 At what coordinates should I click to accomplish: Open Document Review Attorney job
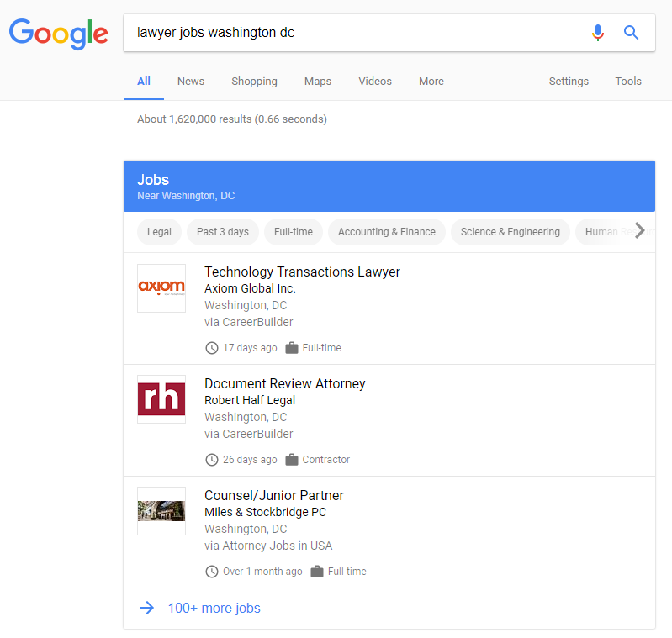coord(284,383)
